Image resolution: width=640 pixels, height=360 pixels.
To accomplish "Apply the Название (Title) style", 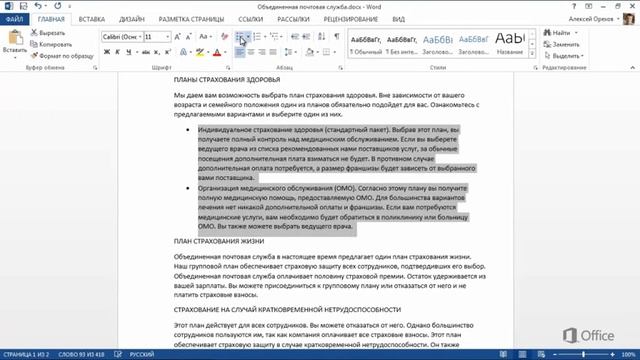I will [x=510, y=44].
